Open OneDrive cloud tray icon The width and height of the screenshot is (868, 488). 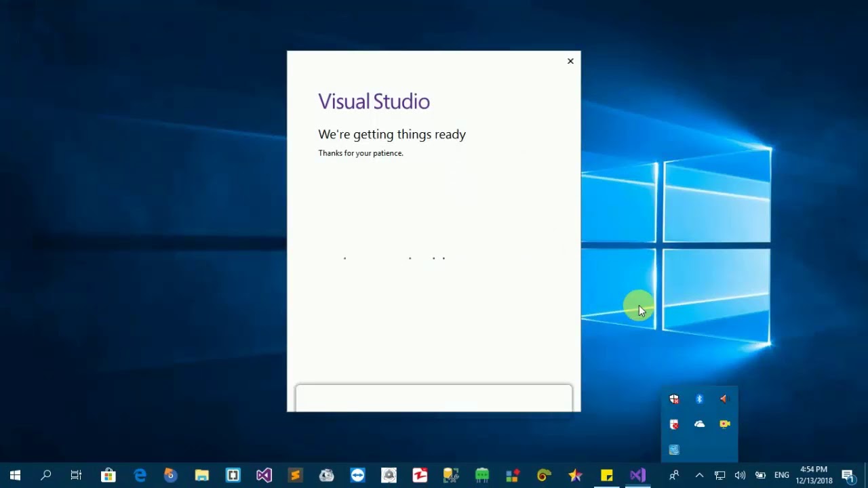[699, 424]
